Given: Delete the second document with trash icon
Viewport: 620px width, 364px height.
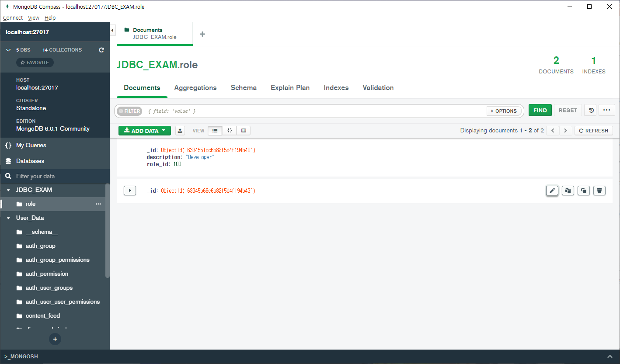Looking at the screenshot, I should 599,191.
